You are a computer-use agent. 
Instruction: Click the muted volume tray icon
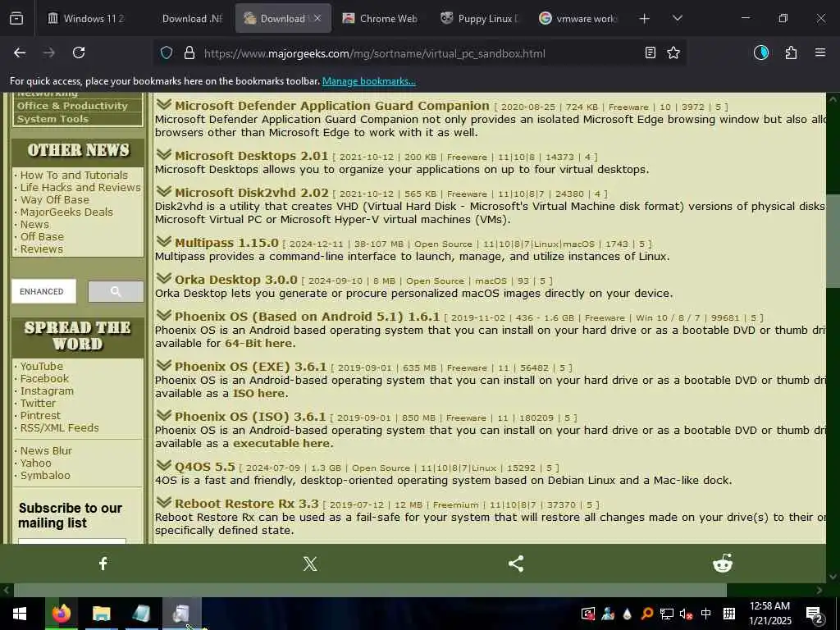[x=687, y=614]
